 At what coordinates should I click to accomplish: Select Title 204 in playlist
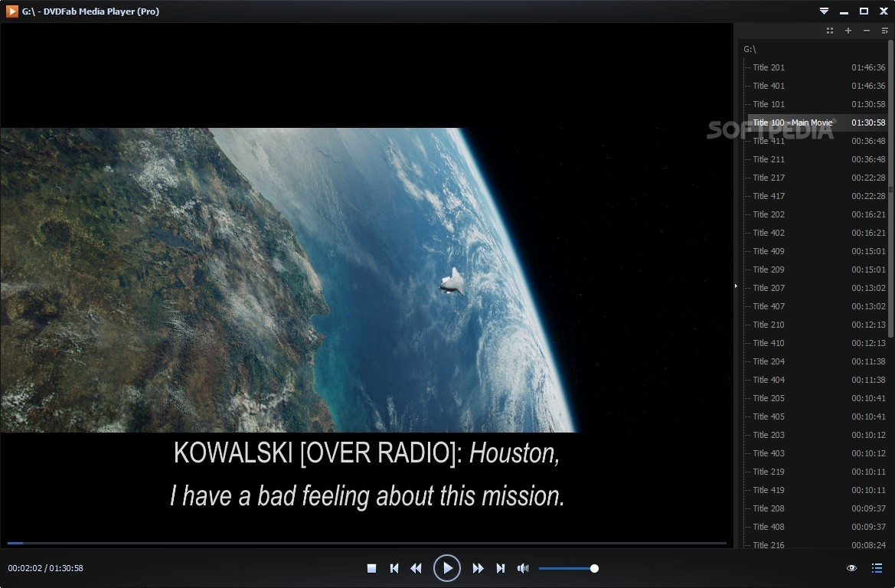[818, 361]
